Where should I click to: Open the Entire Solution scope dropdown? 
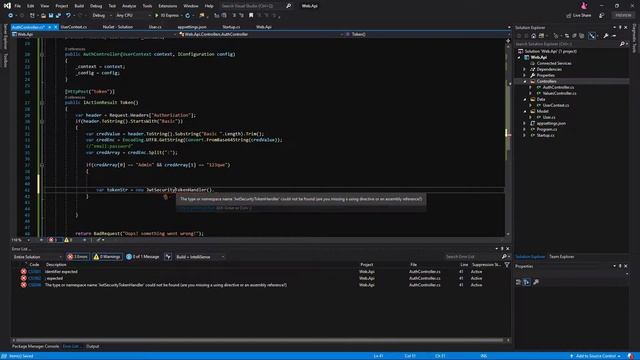tap(37, 257)
